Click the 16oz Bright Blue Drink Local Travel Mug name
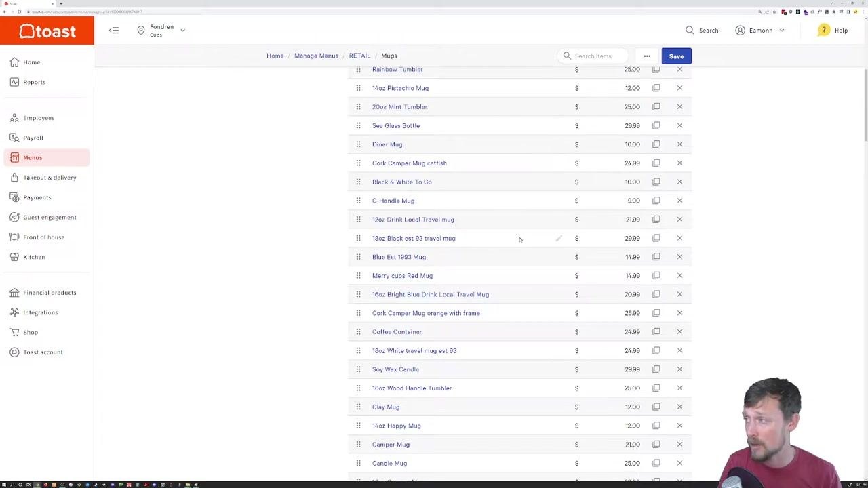 point(431,295)
